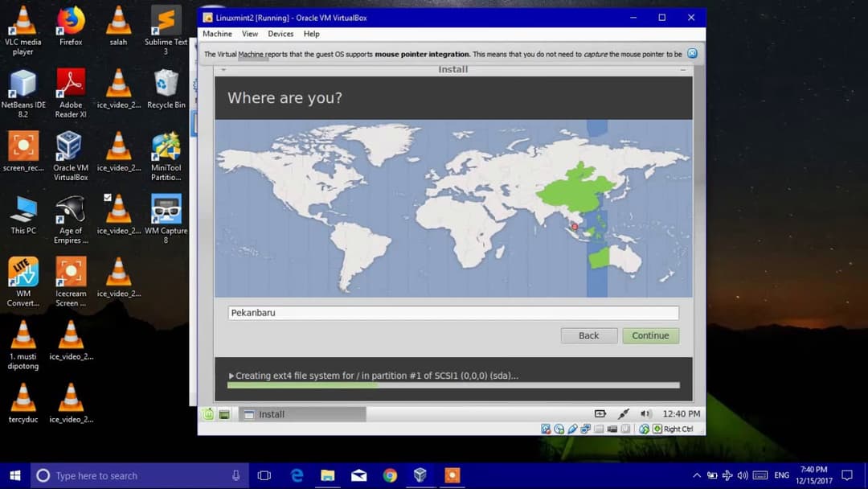Click the installation progress bar

(x=452, y=385)
